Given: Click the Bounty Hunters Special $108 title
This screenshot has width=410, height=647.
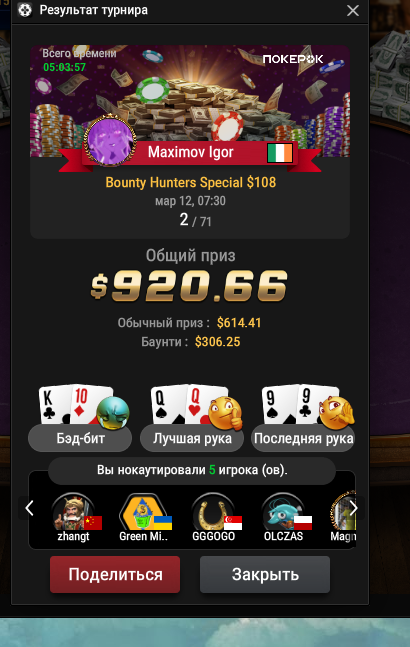Looking at the screenshot, I should tap(191, 182).
